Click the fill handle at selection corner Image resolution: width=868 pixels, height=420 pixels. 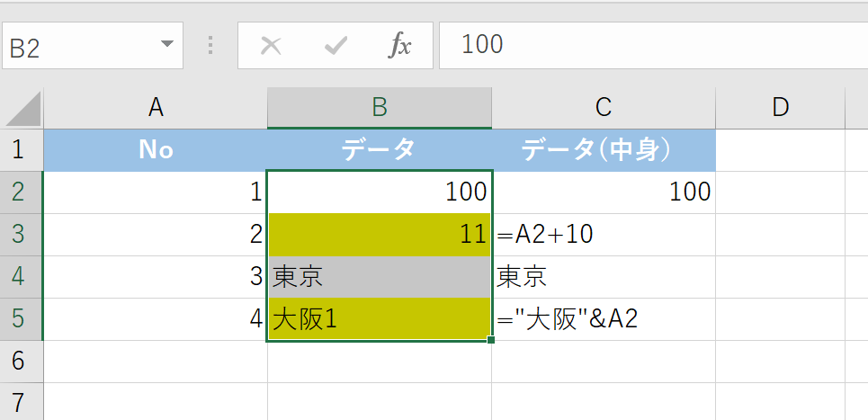coord(491,341)
